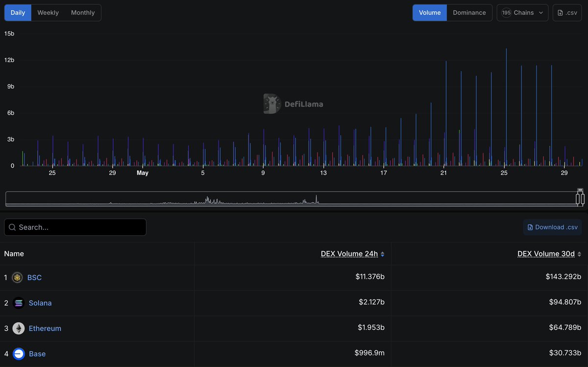Click the tallest blue bar near 25
Viewport: 588px width, 367px height.
click(506, 107)
